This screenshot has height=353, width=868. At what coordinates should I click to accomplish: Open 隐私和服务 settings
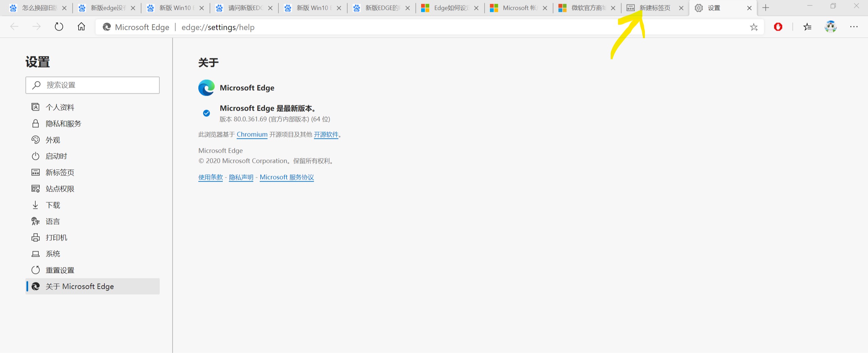coord(92,124)
